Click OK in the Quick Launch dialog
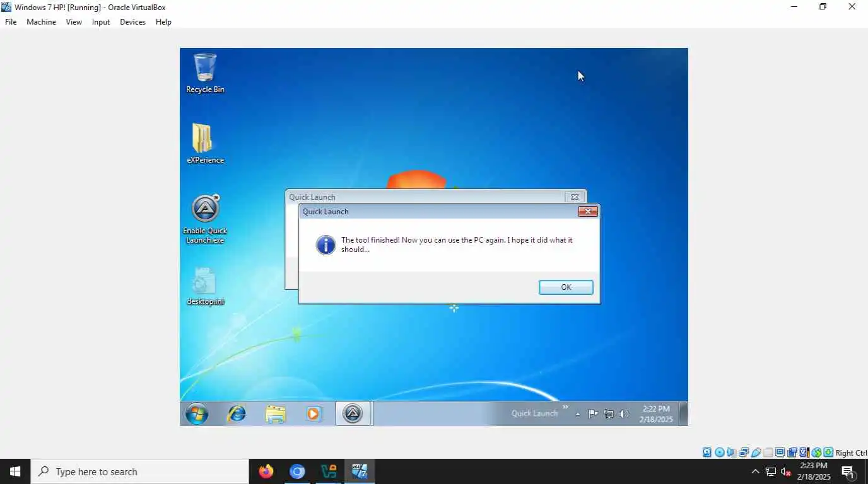 [566, 287]
